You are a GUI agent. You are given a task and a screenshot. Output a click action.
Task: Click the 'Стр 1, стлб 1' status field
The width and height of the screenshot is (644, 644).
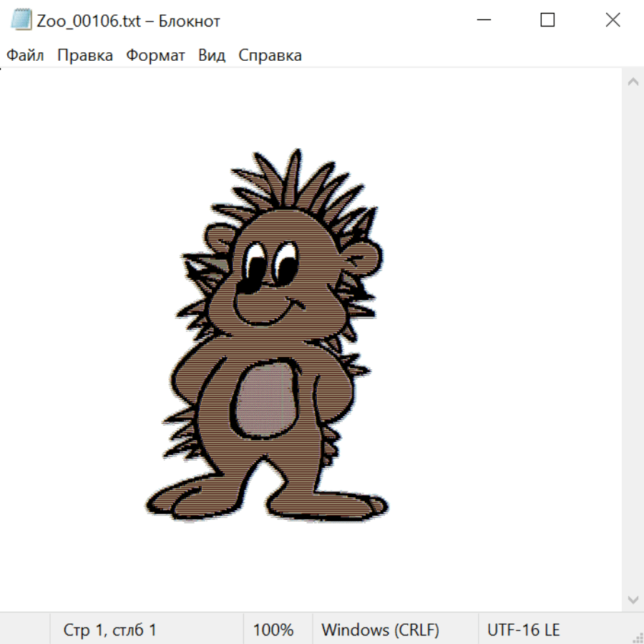[x=110, y=630]
